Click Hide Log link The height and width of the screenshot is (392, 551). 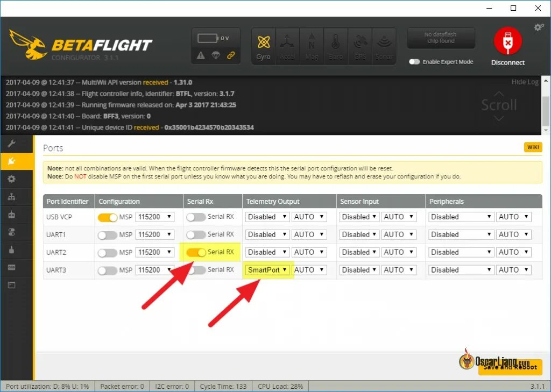click(x=525, y=82)
